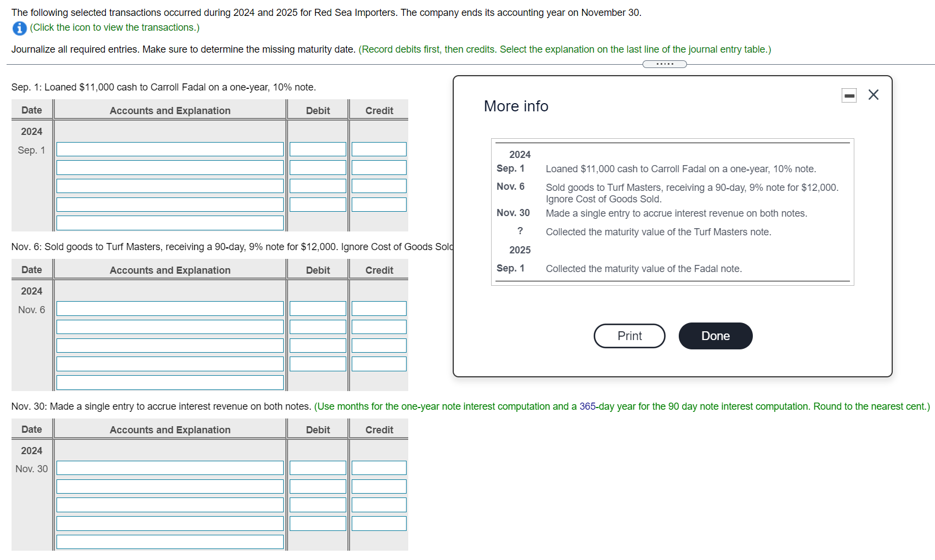Click 'Collected the maturity value of the Fadal note.'
935x560 pixels.
(x=644, y=269)
